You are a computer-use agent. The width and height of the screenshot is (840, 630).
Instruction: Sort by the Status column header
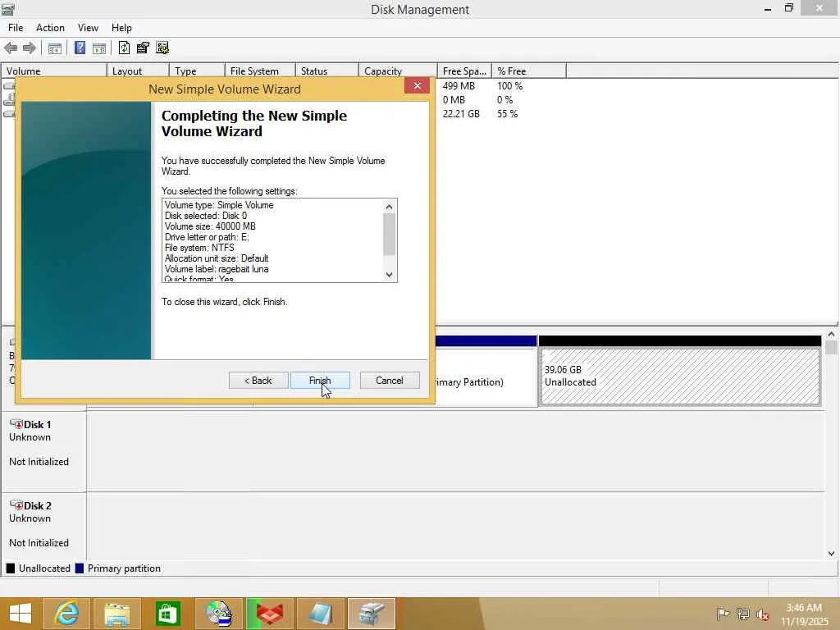coord(326,71)
